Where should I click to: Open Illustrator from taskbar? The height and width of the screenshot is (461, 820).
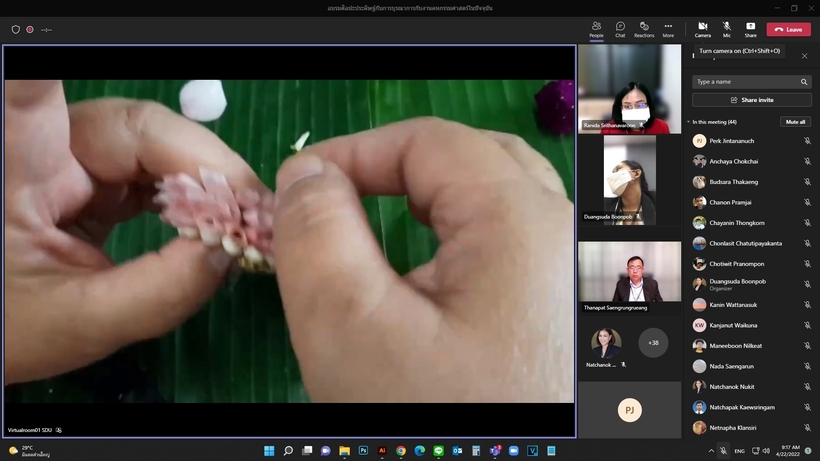382,451
